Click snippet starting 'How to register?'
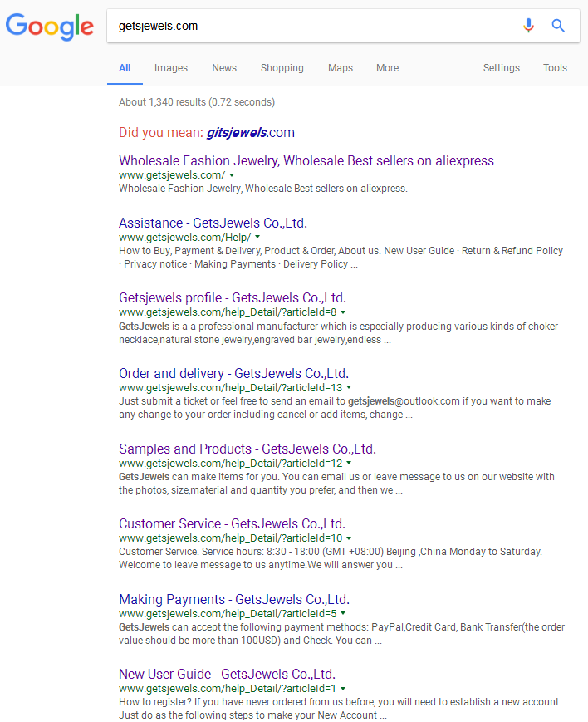The width and height of the screenshot is (588, 722). click(x=340, y=709)
